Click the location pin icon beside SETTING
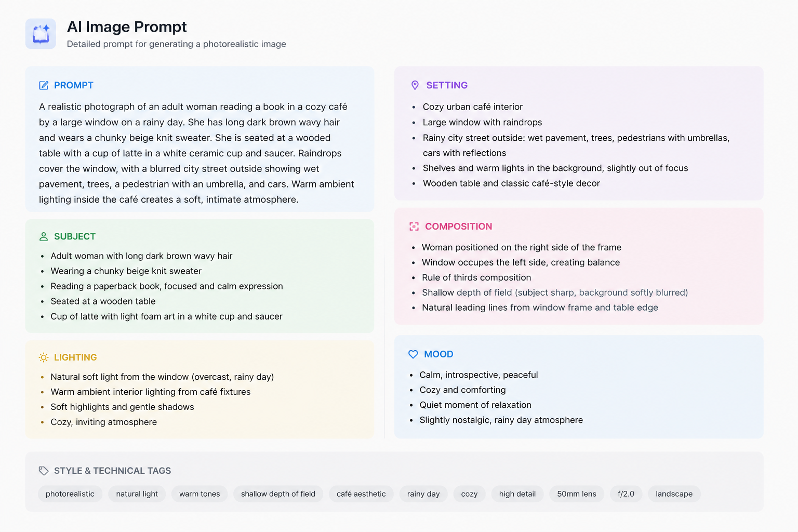 (415, 85)
